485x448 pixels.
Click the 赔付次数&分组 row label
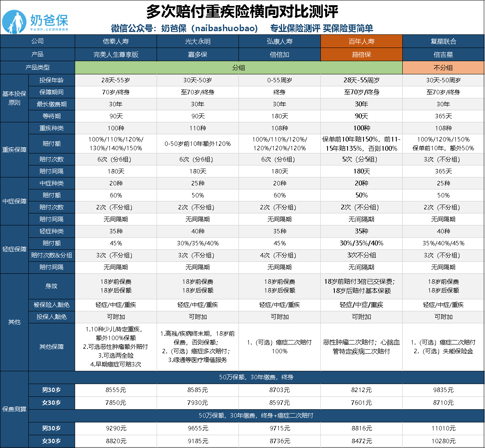pos(52,255)
